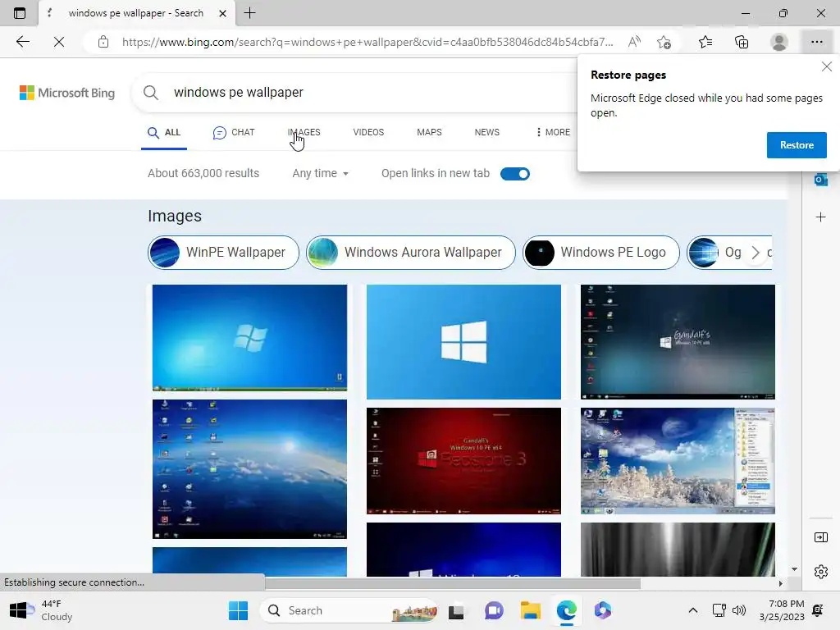Switch to the VIDEOS tab

point(368,132)
